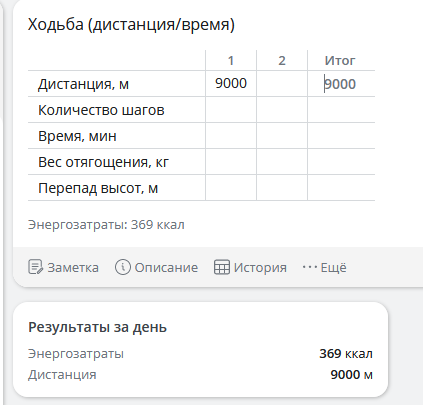This screenshot has height=405, width=423.
Task: Open the Заметка note icon
Action: [x=35, y=267]
